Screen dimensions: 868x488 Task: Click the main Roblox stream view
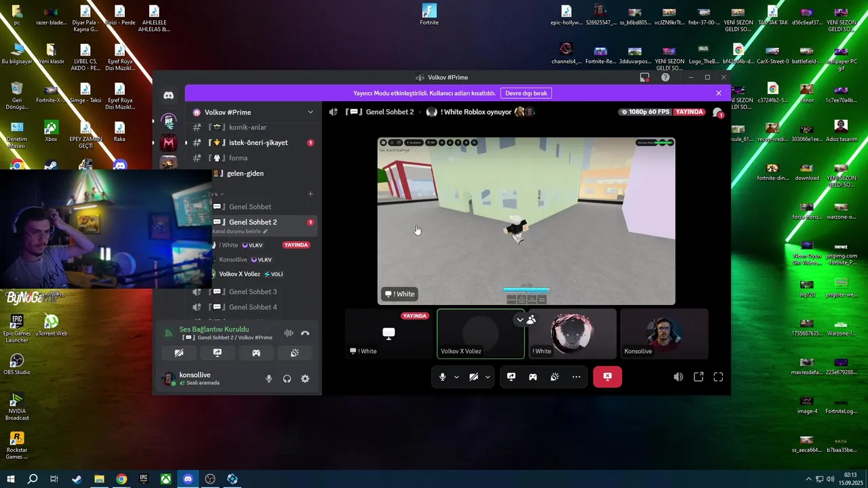[x=526, y=221]
